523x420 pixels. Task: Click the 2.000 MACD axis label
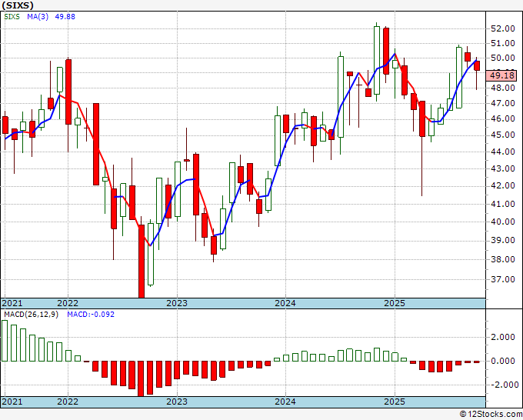tap(503, 337)
